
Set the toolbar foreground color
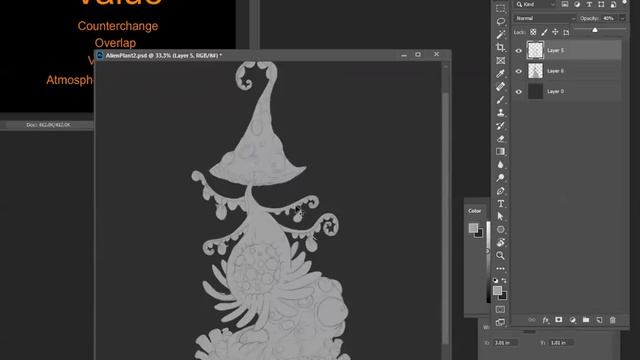(x=497, y=290)
